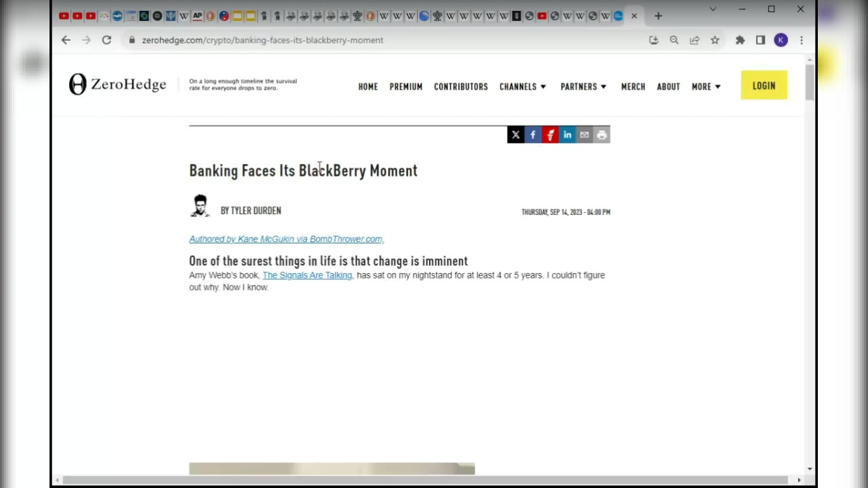Click the yellow LOGIN button
This screenshot has width=868, height=488.
[x=764, y=85]
